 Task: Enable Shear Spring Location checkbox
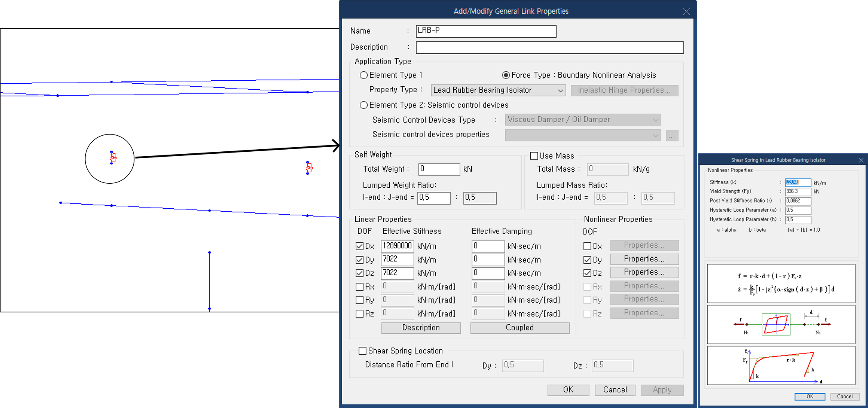pos(362,351)
